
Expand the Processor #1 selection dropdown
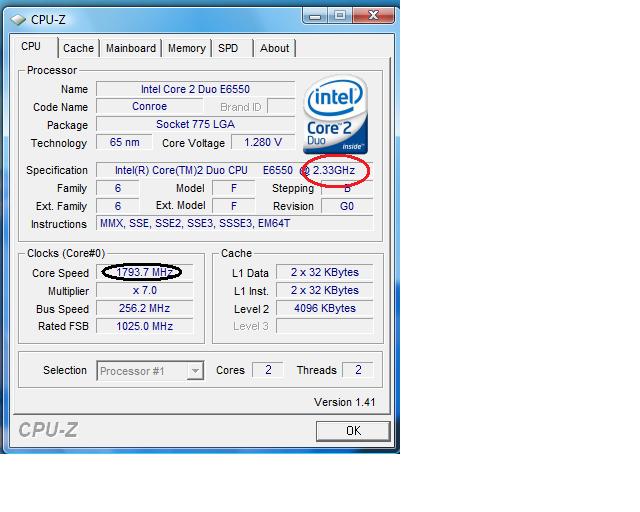195,371
